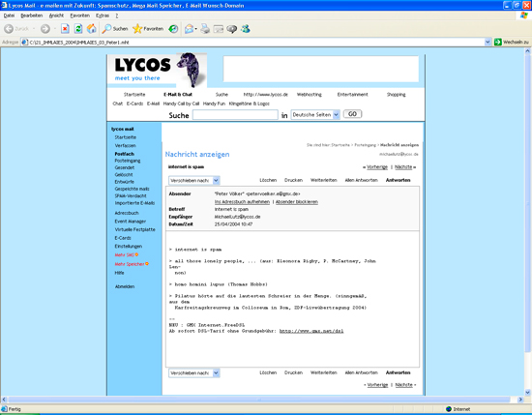Click Ins Adressbuch aufnehmen link
Viewport: 532px width, 415px height.
point(242,202)
